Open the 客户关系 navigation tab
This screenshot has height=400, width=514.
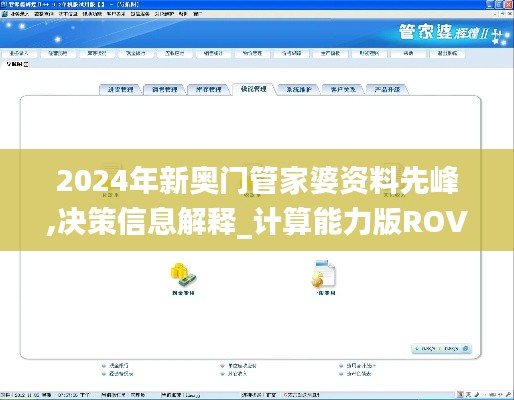(x=343, y=89)
